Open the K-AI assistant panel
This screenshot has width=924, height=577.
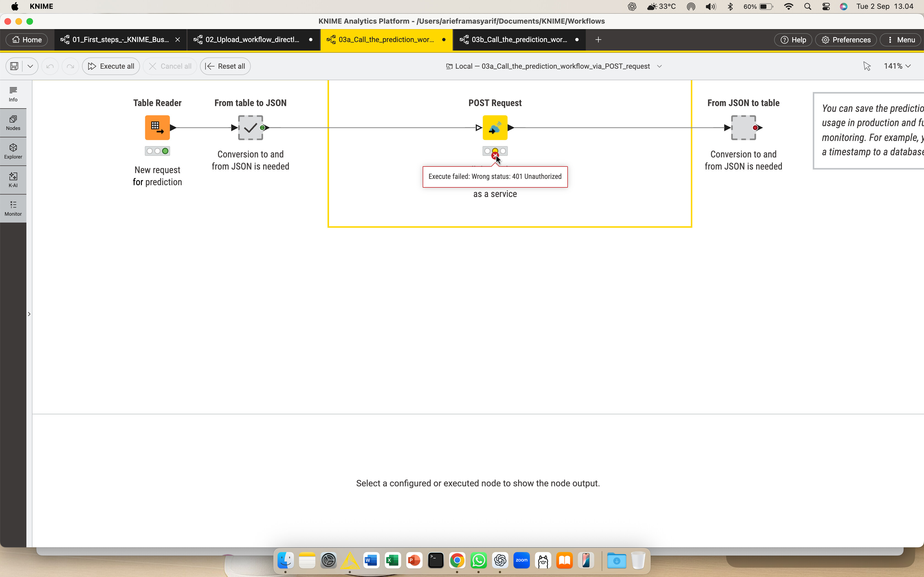[x=13, y=180]
